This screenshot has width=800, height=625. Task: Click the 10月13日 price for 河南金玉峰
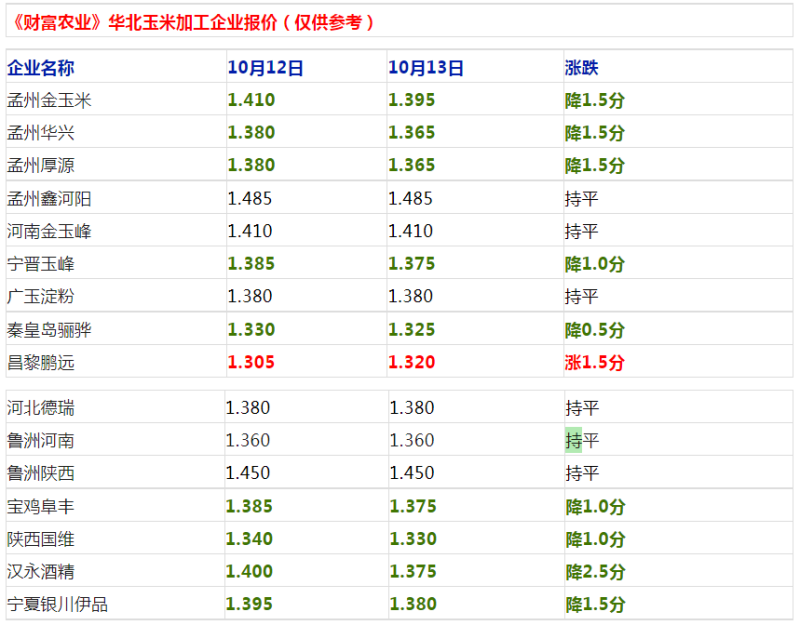click(410, 231)
